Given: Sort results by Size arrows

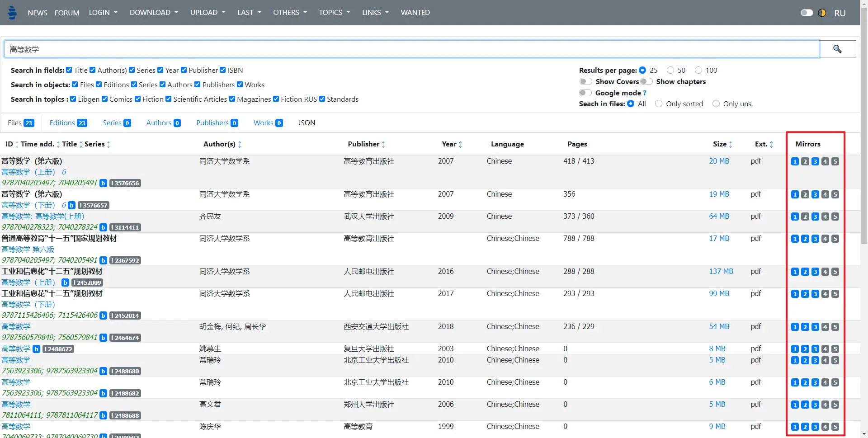Looking at the screenshot, I should click(731, 144).
